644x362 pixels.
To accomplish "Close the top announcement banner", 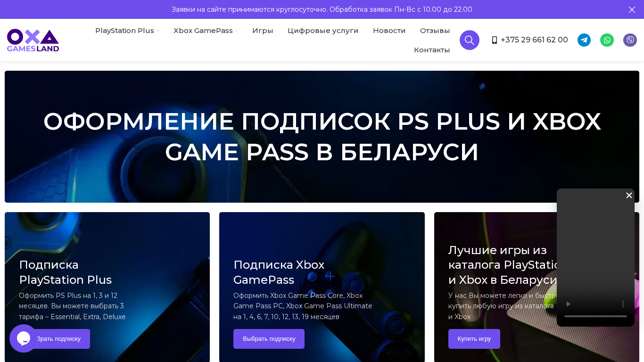I will [x=632, y=9].
